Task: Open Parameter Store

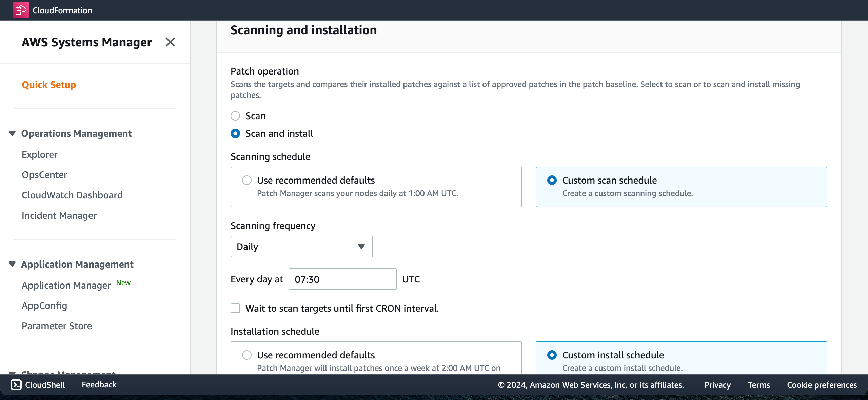Action: click(x=57, y=326)
